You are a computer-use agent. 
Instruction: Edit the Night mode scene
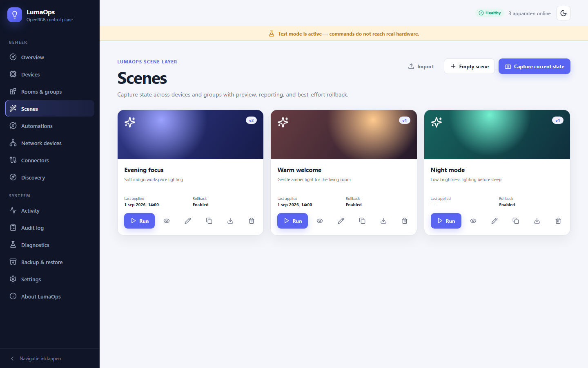click(494, 221)
